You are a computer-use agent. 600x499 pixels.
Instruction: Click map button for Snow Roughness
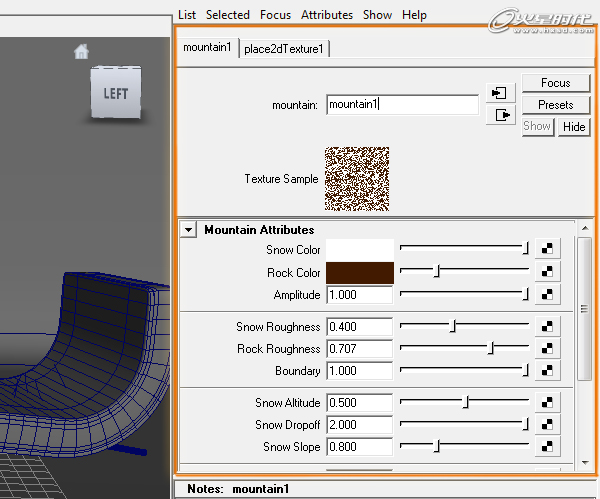pos(547,326)
